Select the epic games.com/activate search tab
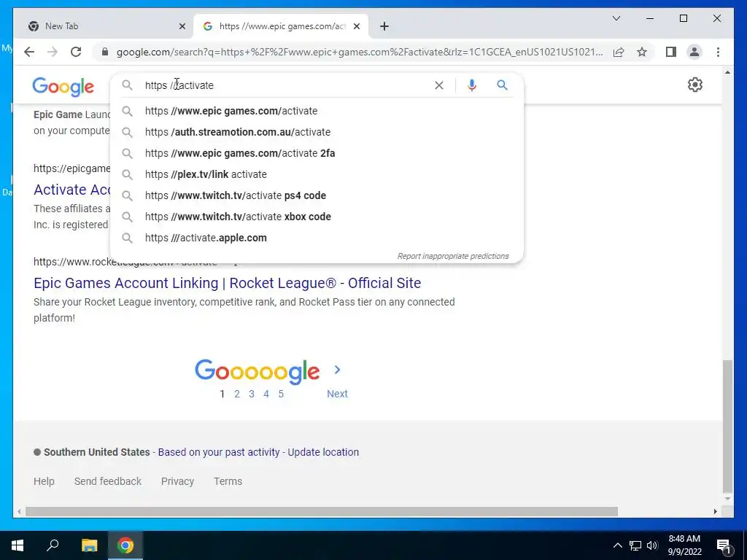Image resolution: width=747 pixels, height=560 pixels. pos(282,26)
